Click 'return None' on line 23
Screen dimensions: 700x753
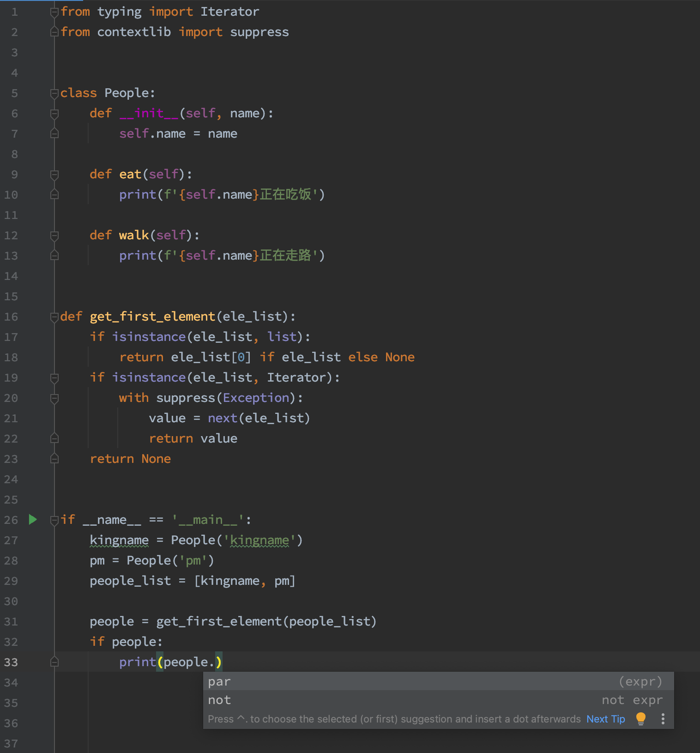(x=130, y=459)
